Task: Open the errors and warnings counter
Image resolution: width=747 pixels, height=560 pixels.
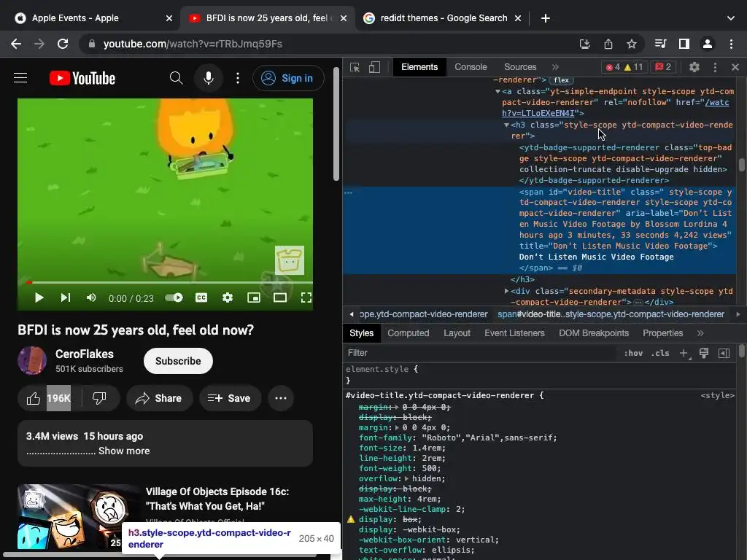Action: pyautogui.click(x=624, y=67)
